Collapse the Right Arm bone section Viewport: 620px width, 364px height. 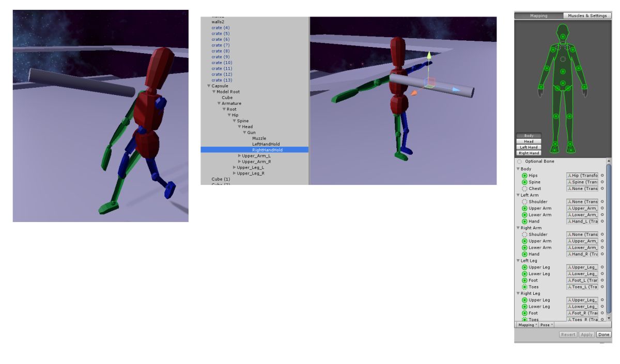518,228
